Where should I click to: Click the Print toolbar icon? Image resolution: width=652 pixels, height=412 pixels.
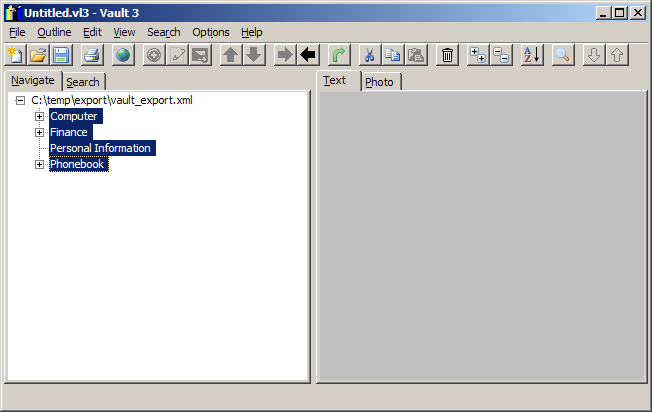point(92,55)
